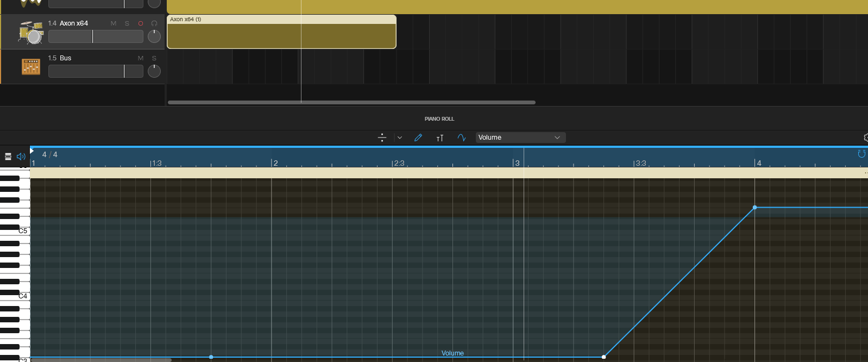
Task: Click the PIANO ROLL panel title
Action: (x=439, y=118)
